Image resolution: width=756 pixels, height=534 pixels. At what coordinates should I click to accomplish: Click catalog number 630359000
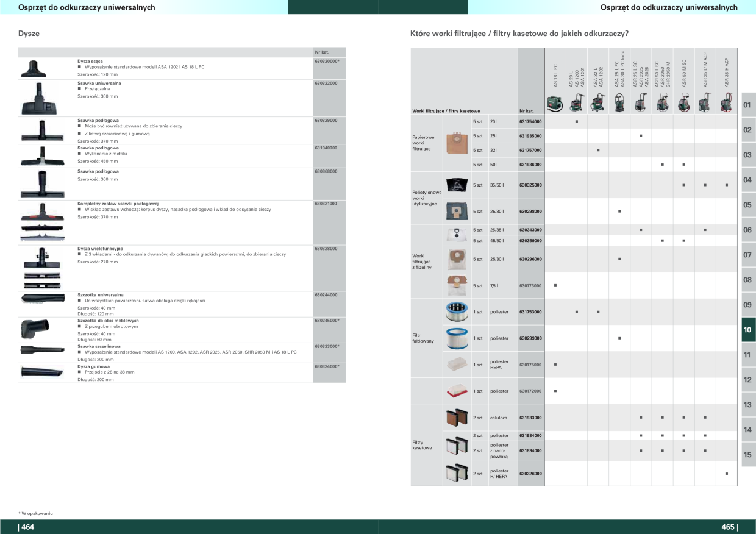[530, 241]
